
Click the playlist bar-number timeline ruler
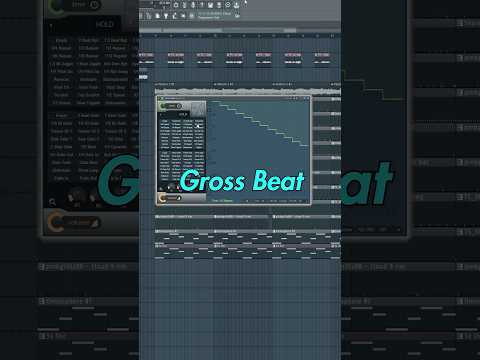(240, 36)
